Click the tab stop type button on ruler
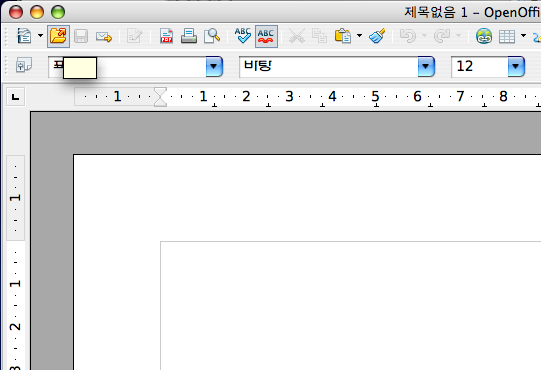Screen dimensions: 541x370 16,97
